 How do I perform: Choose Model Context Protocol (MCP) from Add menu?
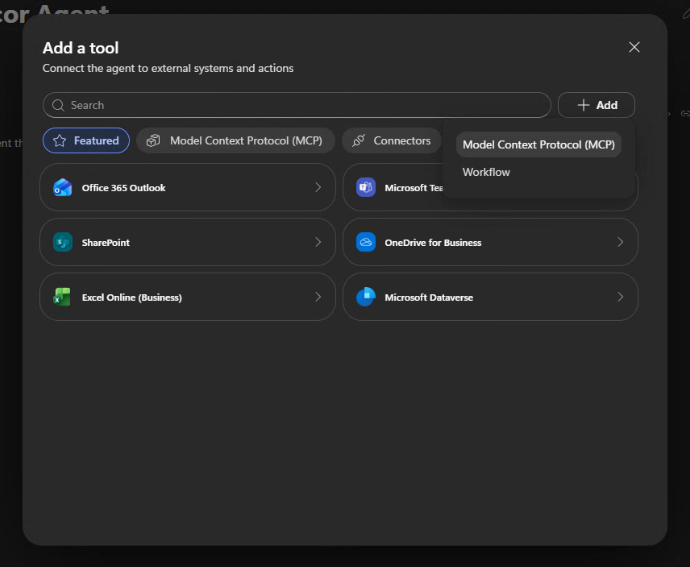tap(539, 144)
